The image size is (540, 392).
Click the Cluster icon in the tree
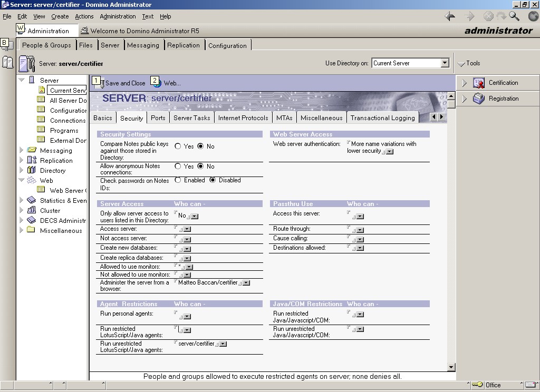point(32,210)
